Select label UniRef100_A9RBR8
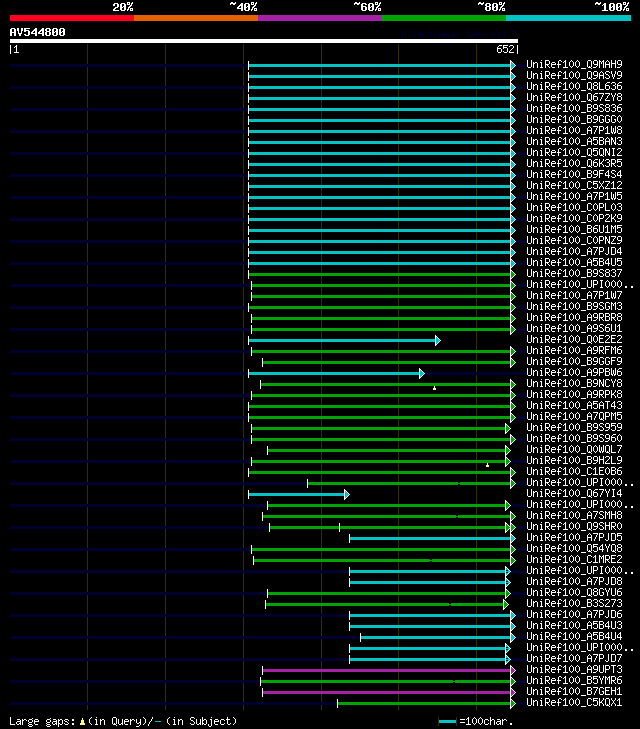Image resolution: width=640 pixels, height=729 pixels. tap(574, 318)
